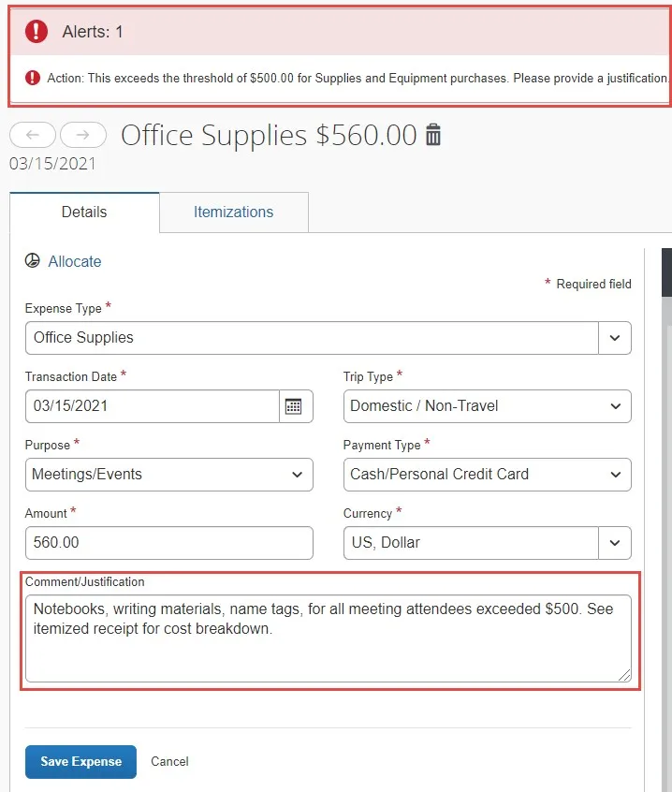Open calendar picker for Transaction Date
Viewport: 672px width, 792px height.
[x=293, y=406]
